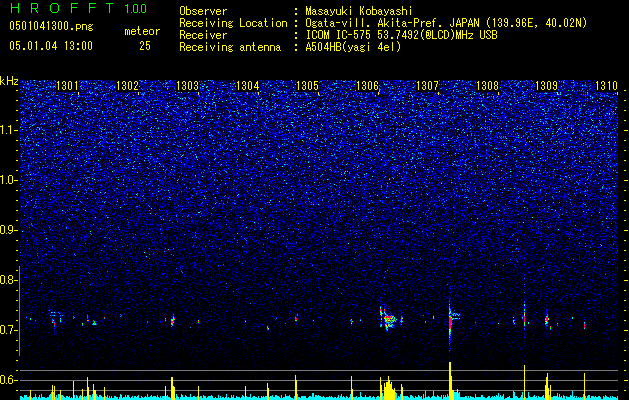629x400 pixels.
Task: Click the 1309 time marker
Action: 546,85
